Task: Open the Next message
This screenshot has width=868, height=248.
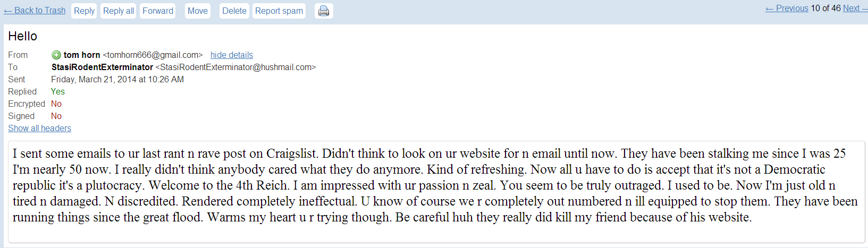Action: pyautogui.click(x=852, y=8)
